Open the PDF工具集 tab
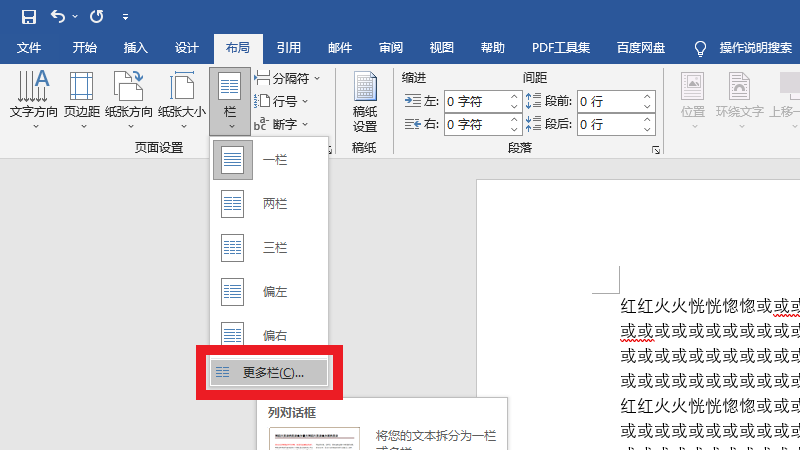The image size is (800, 450). pos(561,48)
